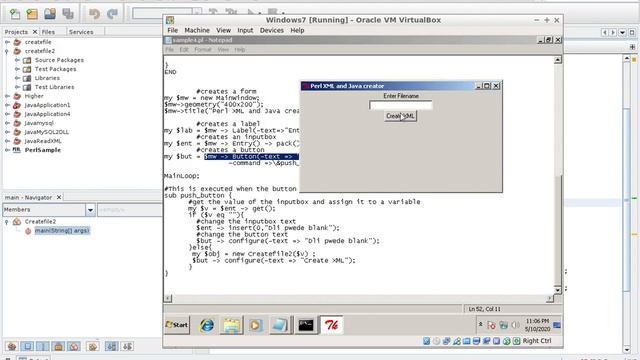Expand the Source Packages node
640x360 pixels.
pos(17,60)
